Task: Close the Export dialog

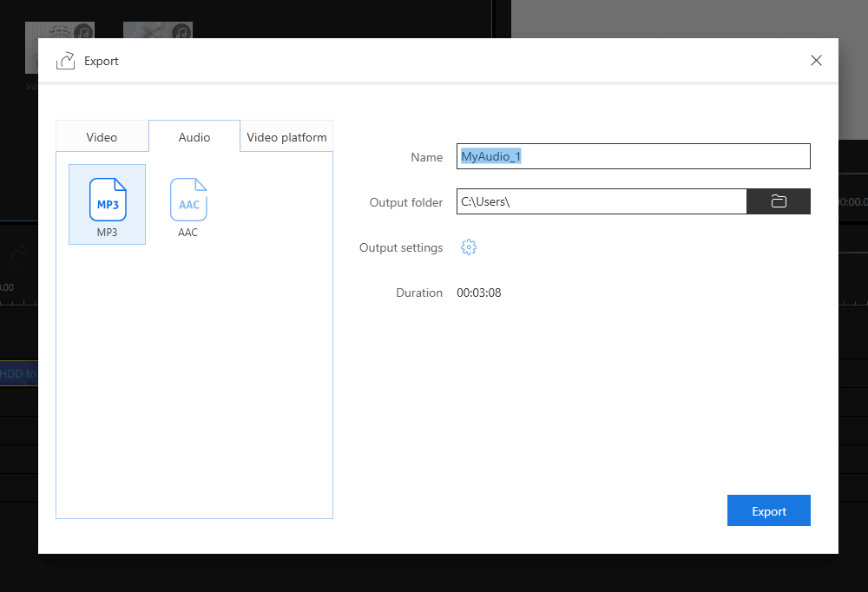Action: [816, 60]
